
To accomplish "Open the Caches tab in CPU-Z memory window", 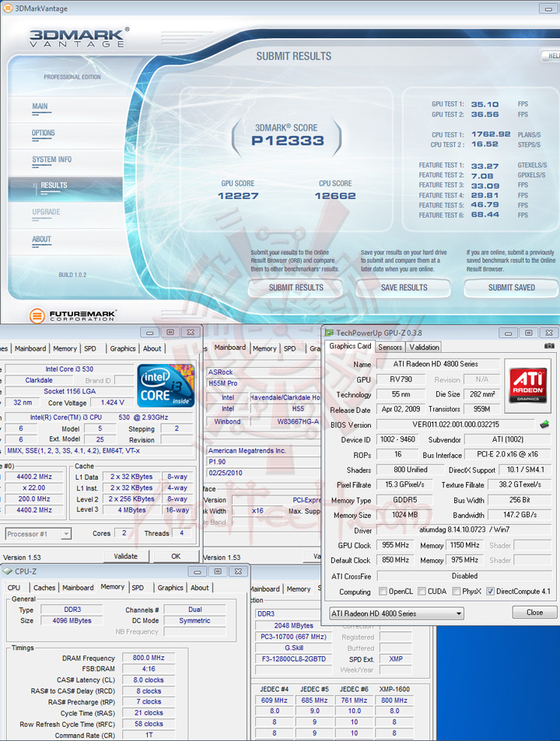I will coord(44,587).
